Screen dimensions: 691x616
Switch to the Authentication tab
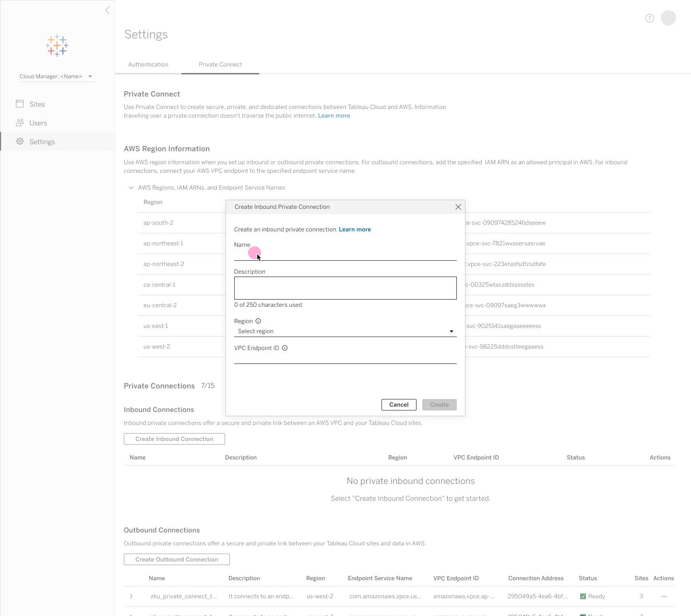click(x=148, y=64)
